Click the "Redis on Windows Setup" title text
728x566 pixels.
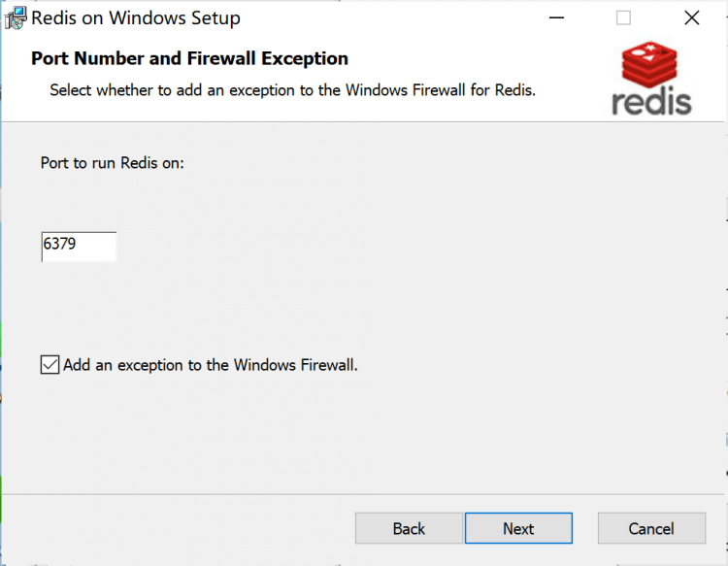(x=136, y=18)
